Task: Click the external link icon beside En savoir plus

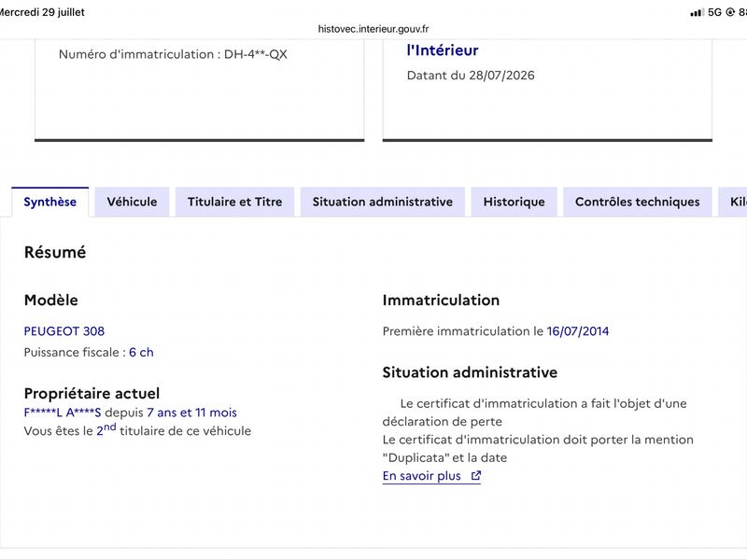Action: (476, 475)
